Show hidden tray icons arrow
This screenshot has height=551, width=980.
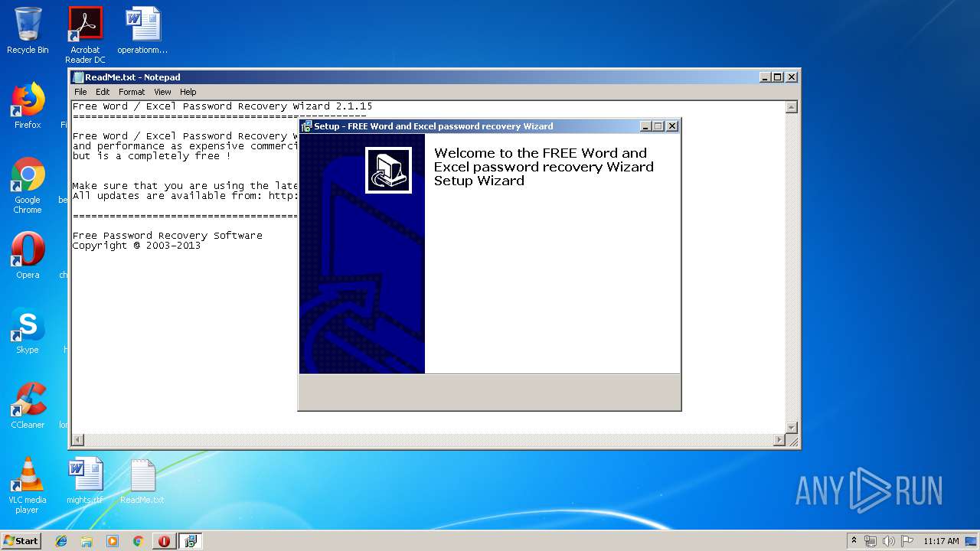coord(854,541)
